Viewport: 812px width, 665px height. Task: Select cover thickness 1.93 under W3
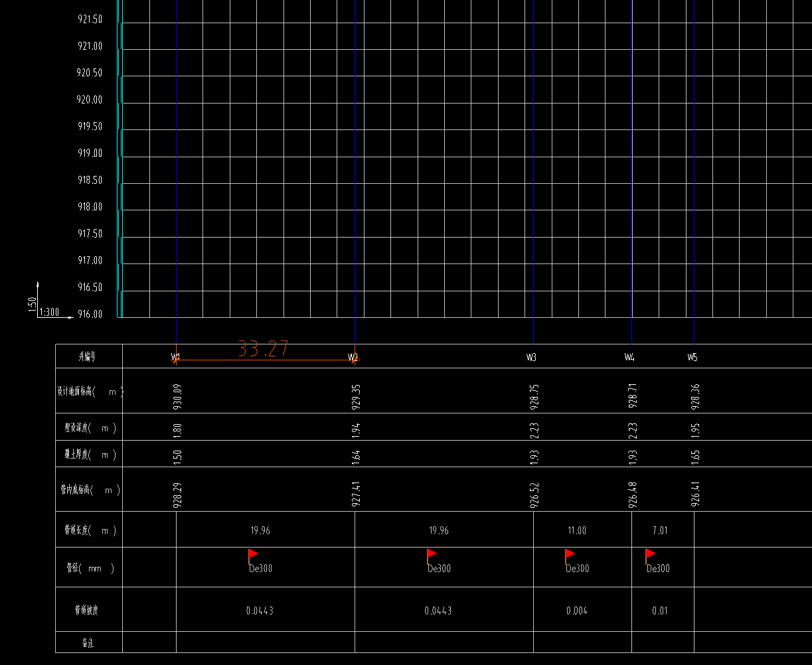534,456
